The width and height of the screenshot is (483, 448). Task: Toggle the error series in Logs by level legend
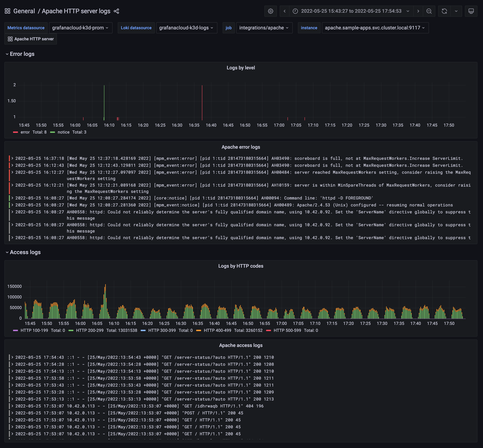point(25,132)
